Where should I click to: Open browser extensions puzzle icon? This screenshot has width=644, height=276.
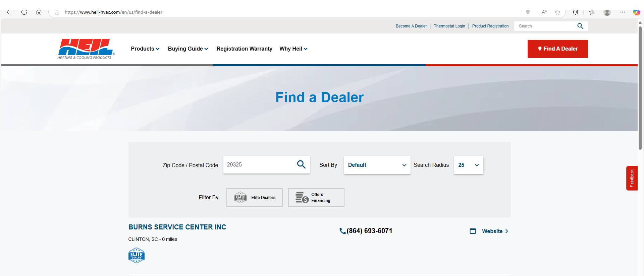click(x=576, y=12)
